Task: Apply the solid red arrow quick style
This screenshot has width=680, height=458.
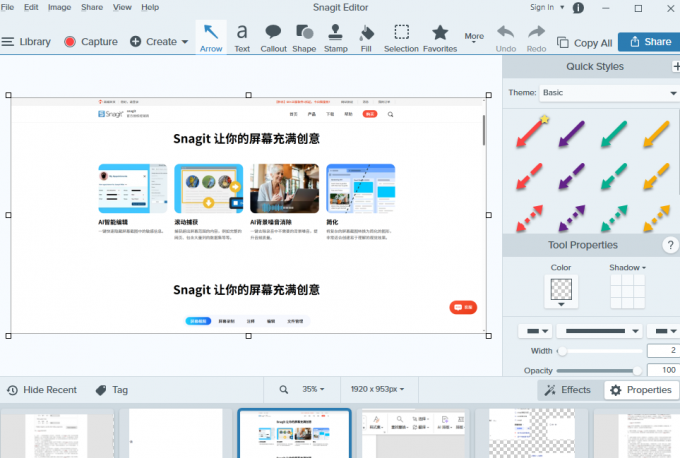Action: (x=532, y=132)
